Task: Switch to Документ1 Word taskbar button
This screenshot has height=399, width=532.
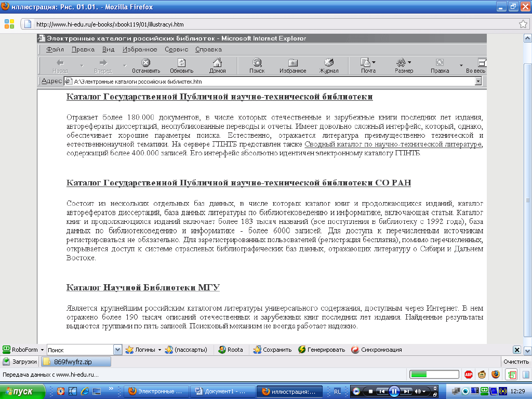Action: (222, 391)
